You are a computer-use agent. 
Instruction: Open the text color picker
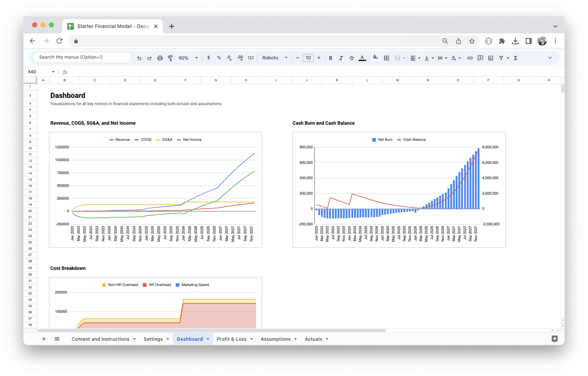(x=362, y=58)
